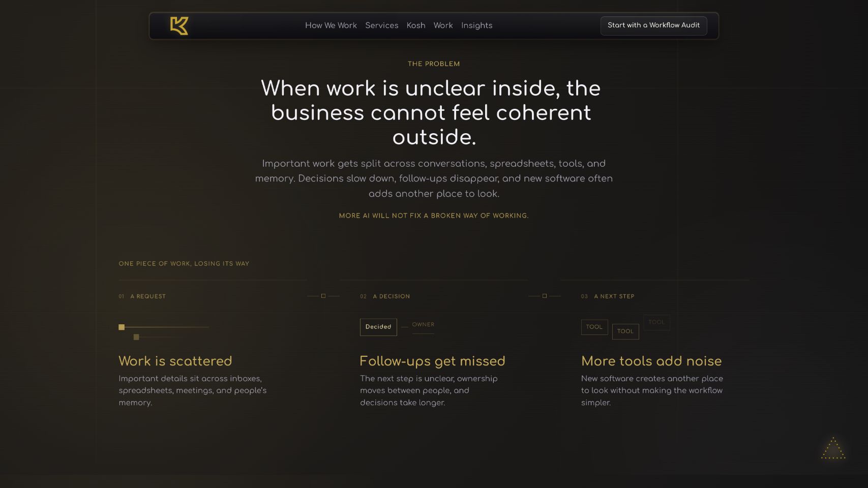Click the connector square between Decision and Next Step

[545, 296]
